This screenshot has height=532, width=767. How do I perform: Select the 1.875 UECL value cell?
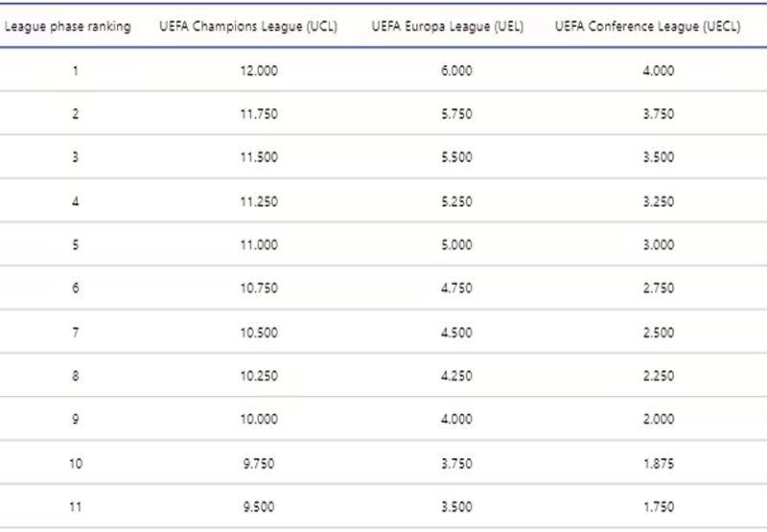[x=659, y=463]
